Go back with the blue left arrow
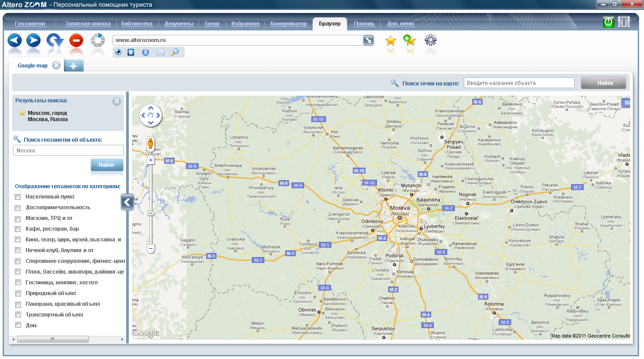Screen dimensions: 644x359 coord(15,41)
